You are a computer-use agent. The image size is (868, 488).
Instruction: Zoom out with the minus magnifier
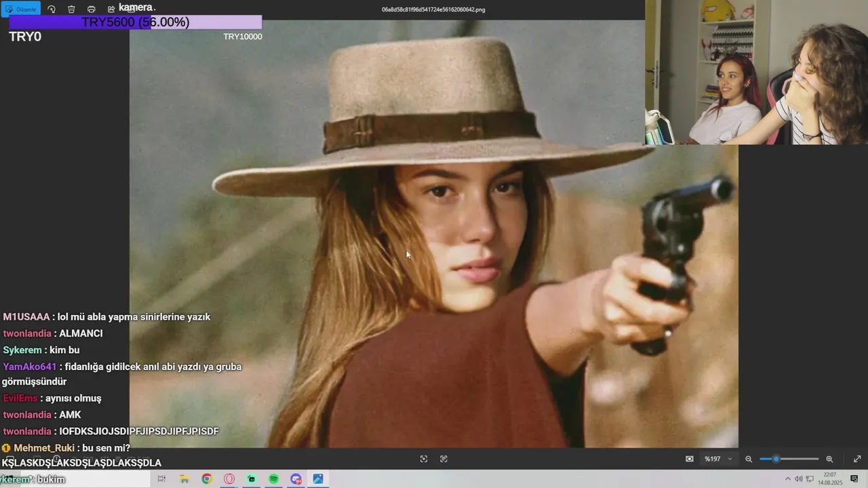pyautogui.click(x=749, y=459)
